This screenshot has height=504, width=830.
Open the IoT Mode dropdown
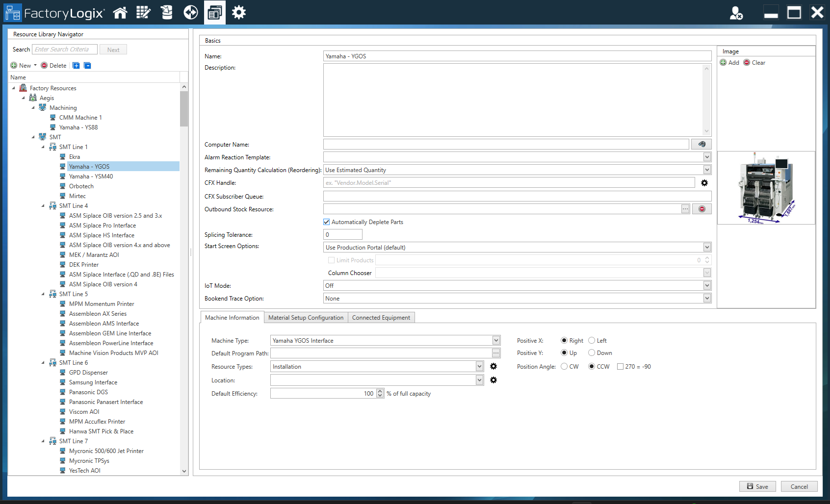(707, 285)
